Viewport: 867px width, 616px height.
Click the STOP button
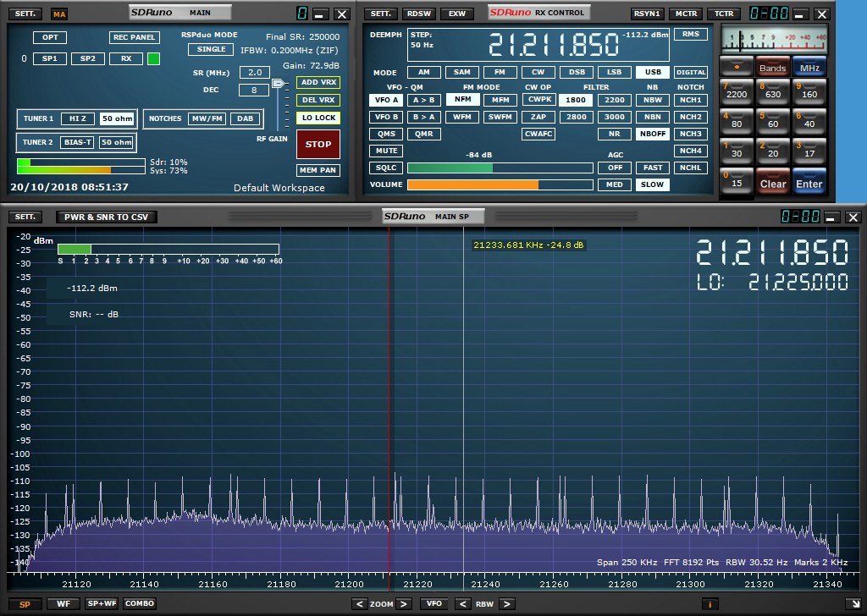tap(318, 144)
